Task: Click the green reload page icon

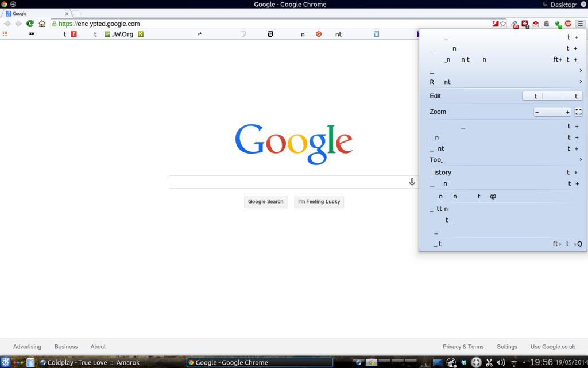Action: pyautogui.click(x=30, y=24)
